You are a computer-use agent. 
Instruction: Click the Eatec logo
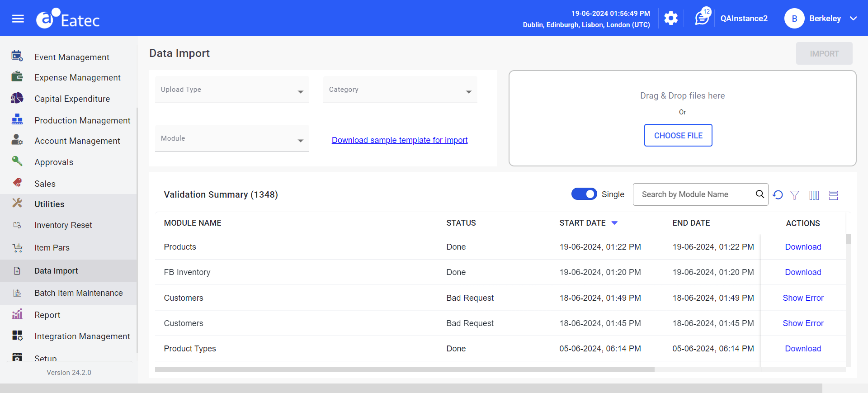click(68, 19)
